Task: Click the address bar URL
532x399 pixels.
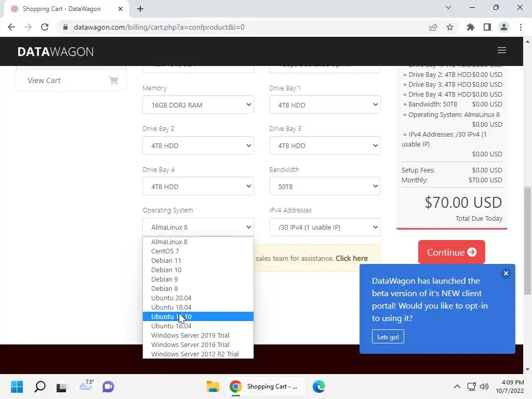Action: (159, 27)
